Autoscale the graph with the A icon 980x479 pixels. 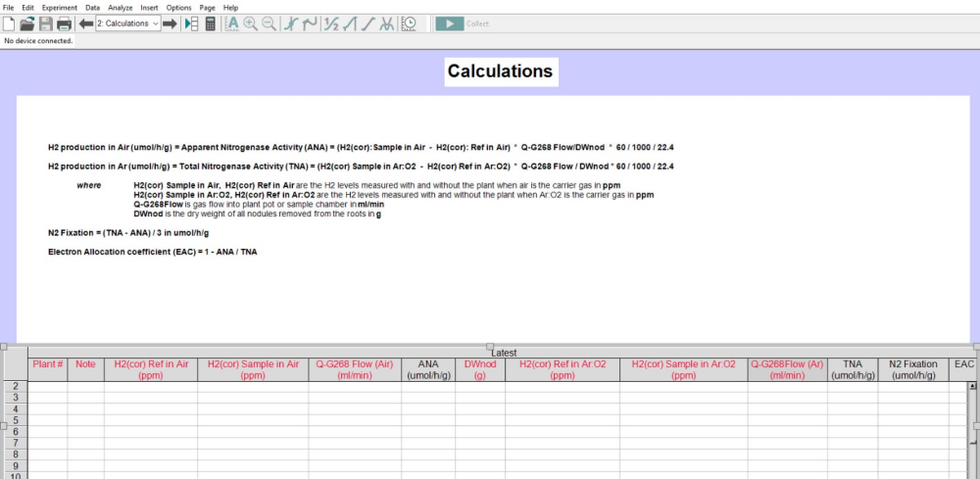point(232,24)
